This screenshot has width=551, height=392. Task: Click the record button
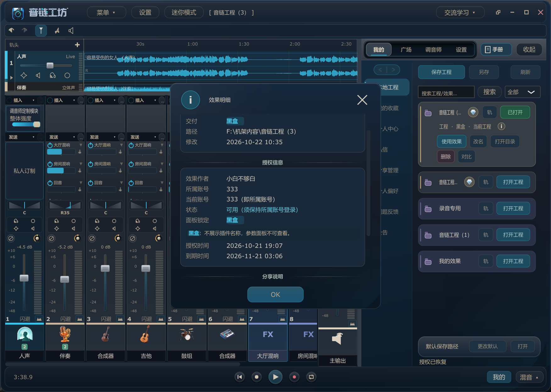294,377
